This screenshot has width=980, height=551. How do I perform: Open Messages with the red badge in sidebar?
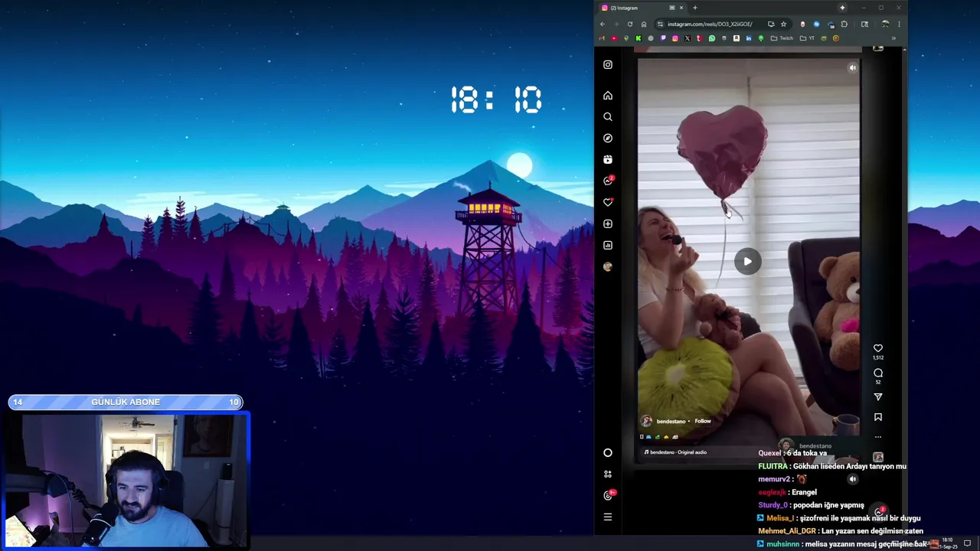[x=609, y=181]
